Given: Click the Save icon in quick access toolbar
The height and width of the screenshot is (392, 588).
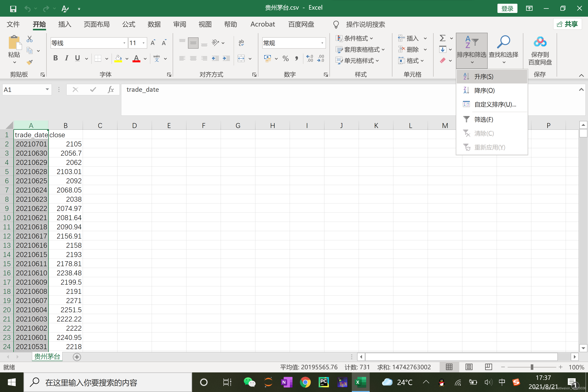Looking at the screenshot, I should [13, 9].
